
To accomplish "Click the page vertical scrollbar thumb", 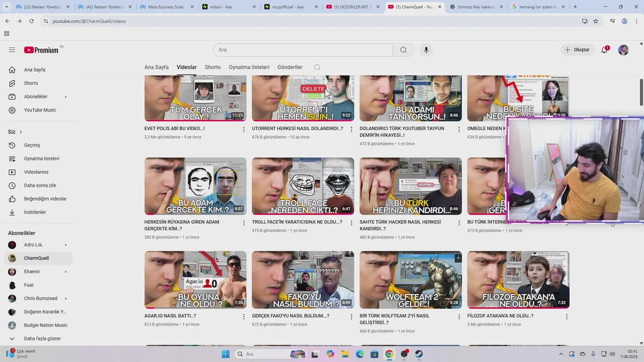I will click(x=641, y=92).
